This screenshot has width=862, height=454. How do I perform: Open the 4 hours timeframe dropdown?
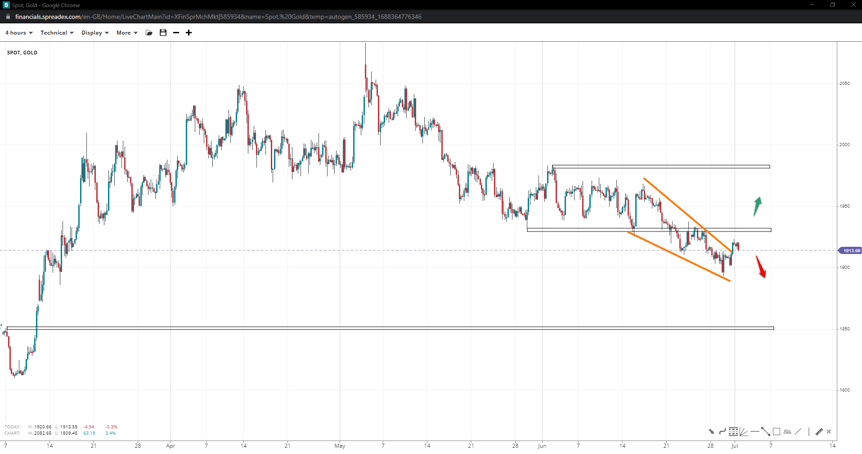pyautogui.click(x=19, y=33)
